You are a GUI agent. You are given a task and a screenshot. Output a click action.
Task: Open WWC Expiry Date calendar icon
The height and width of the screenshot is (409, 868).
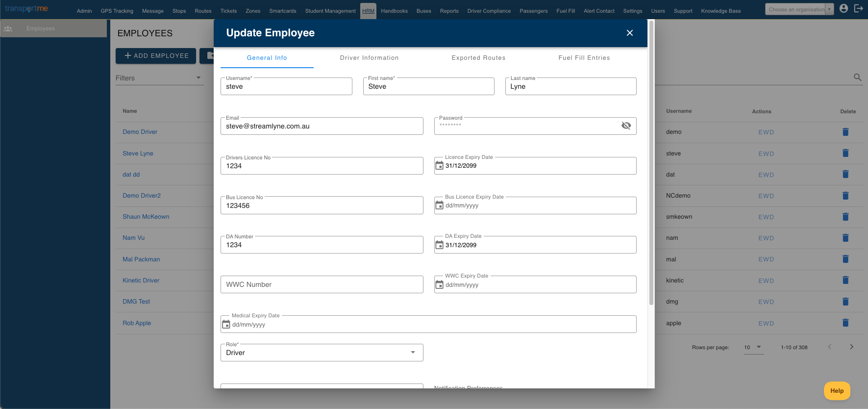pyautogui.click(x=440, y=284)
